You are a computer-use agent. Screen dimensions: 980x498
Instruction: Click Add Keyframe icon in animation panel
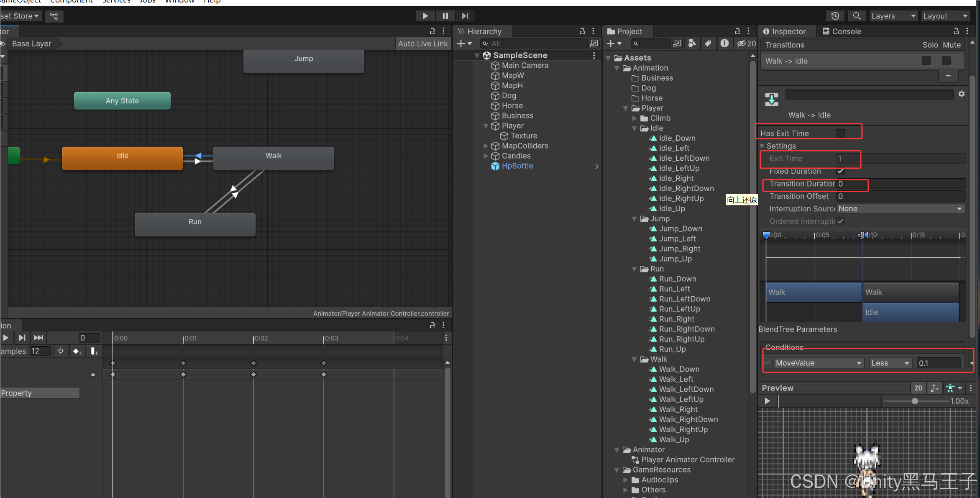[77, 351]
